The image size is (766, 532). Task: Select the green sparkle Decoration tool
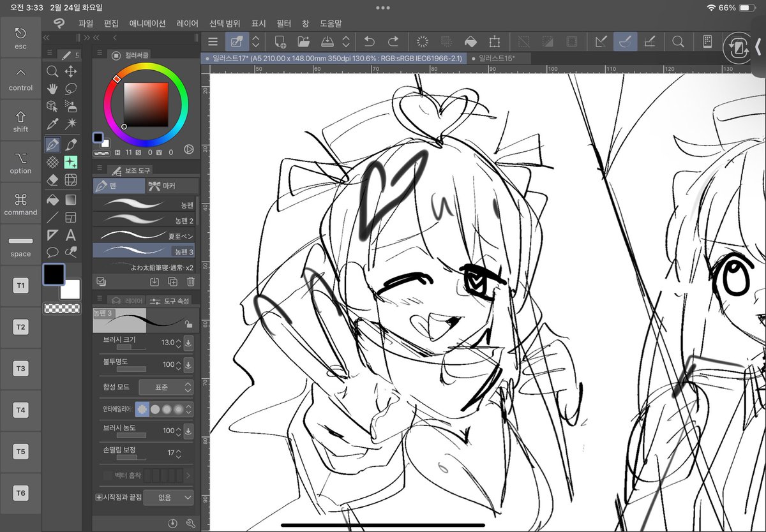click(71, 162)
